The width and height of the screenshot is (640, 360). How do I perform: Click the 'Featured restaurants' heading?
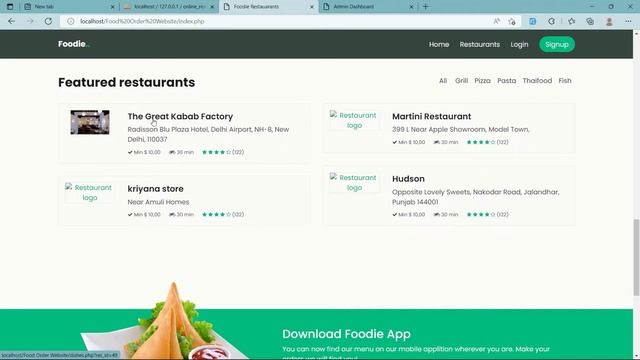(127, 82)
